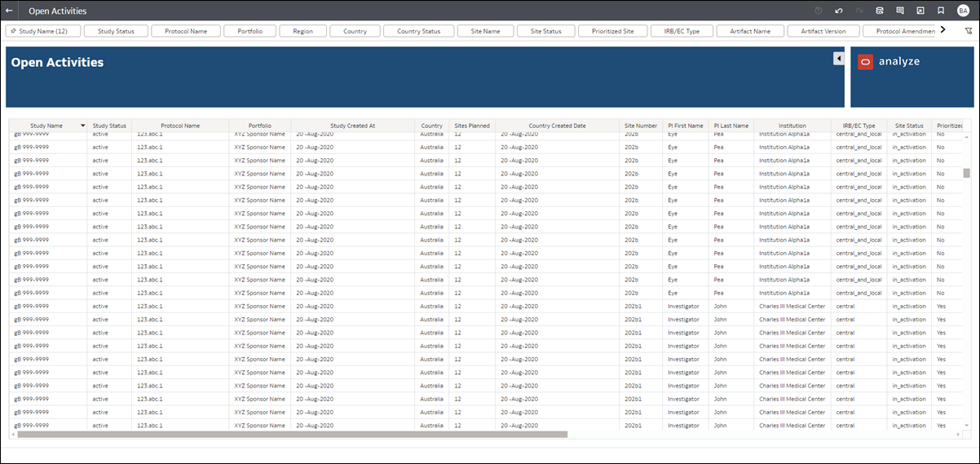Click the red analyze logo icon
The width and height of the screenshot is (980, 464).
(x=865, y=61)
